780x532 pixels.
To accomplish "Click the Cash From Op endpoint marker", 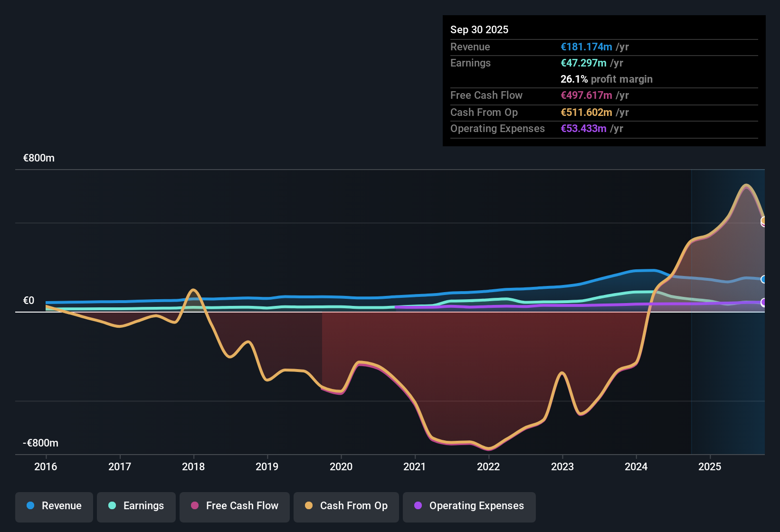I will (764, 220).
